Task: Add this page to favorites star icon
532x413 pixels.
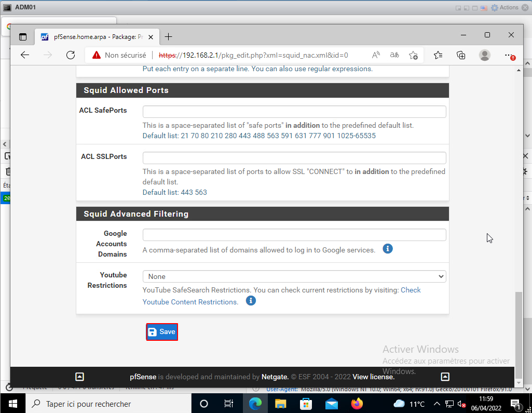Action: 413,55
